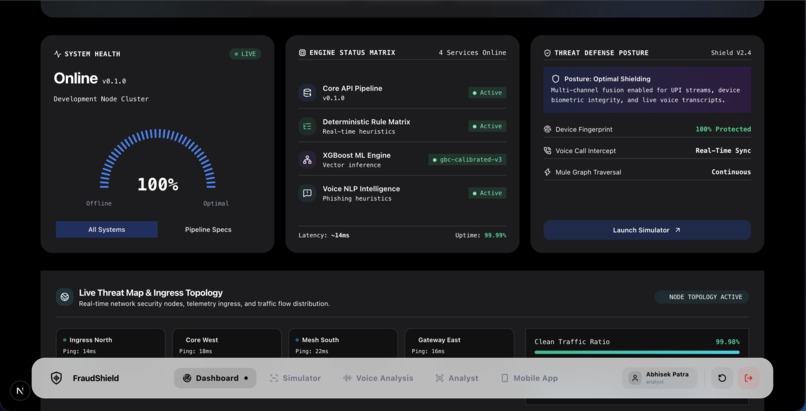The width and height of the screenshot is (806, 411).
Task: Click the Abhisek Patra user profile
Action: [660, 378]
